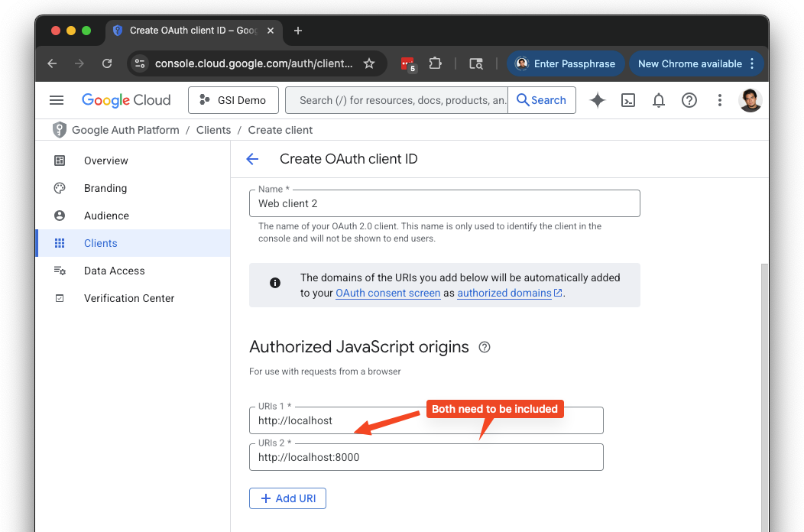The height and width of the screenshot is (532, 804).
Task: Open the three-dot settings menu in header
Action: (x=719, y=100)
